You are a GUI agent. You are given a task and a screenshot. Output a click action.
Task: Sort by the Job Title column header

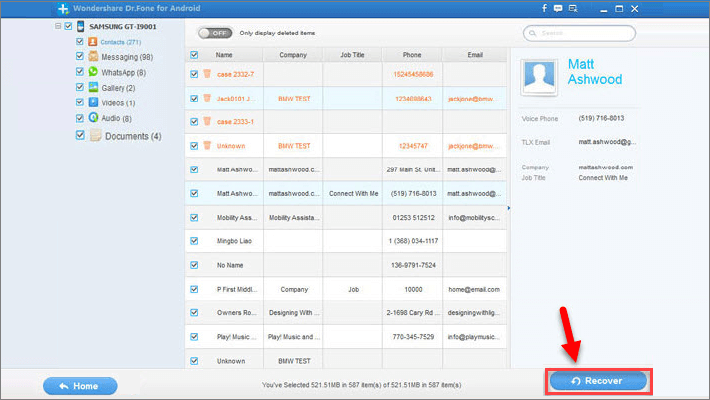[352, 55]
